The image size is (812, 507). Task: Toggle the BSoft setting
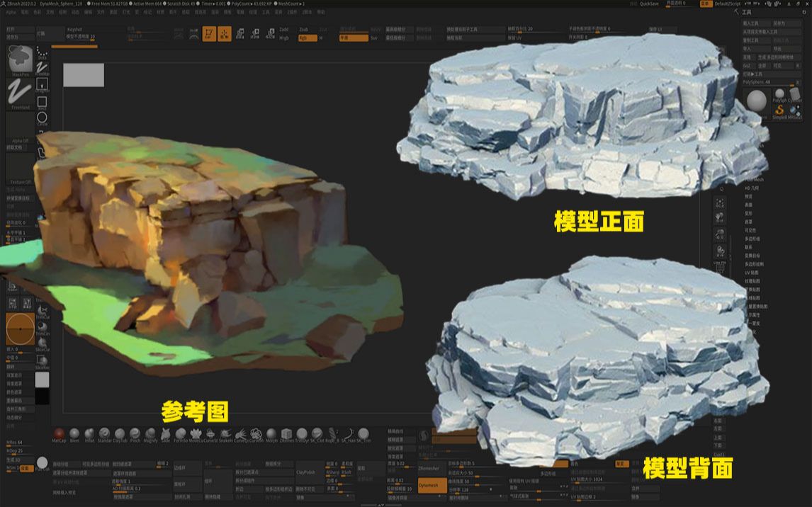tap(346, 472)
